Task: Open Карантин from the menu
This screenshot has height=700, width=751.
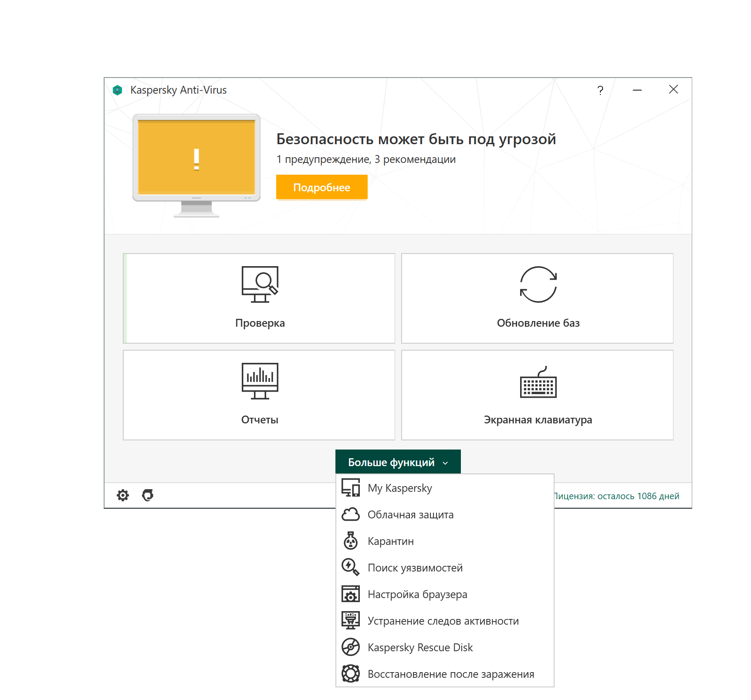Action: tap(445, 541)
